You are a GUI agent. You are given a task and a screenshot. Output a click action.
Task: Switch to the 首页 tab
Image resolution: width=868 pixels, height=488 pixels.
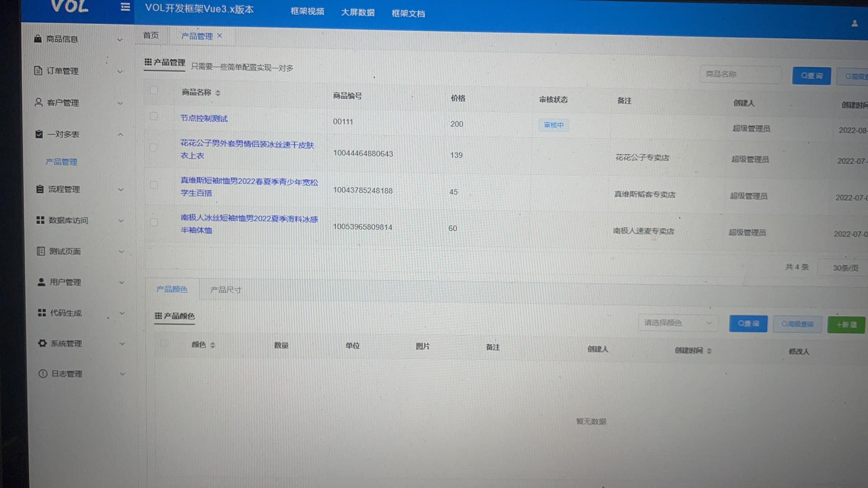pyautogui.click(x=151, y=35)
